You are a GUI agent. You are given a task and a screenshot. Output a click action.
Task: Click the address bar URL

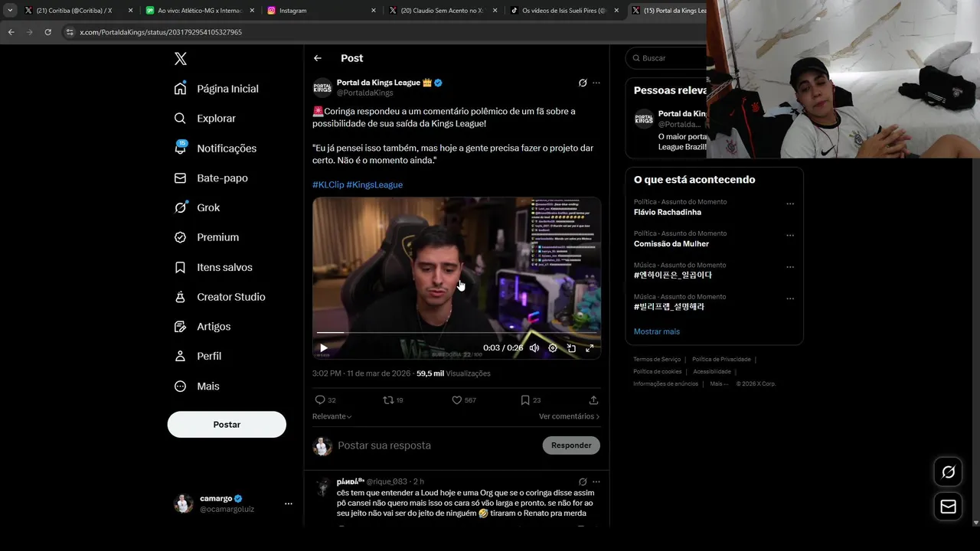click(x=161, y=32)
